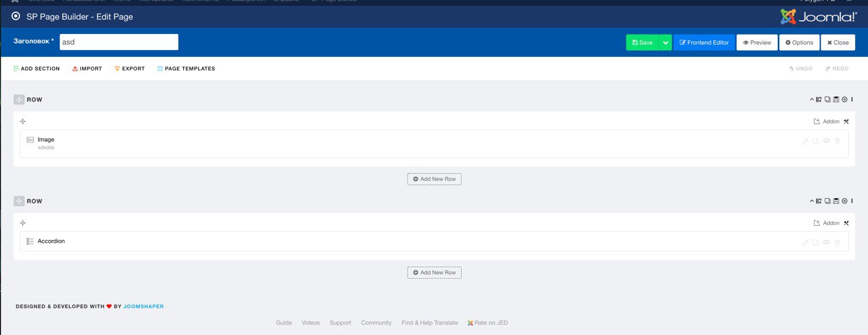
Task: Click Import in the toolbar
Action: pyautogui.click(x=87, y=68)
